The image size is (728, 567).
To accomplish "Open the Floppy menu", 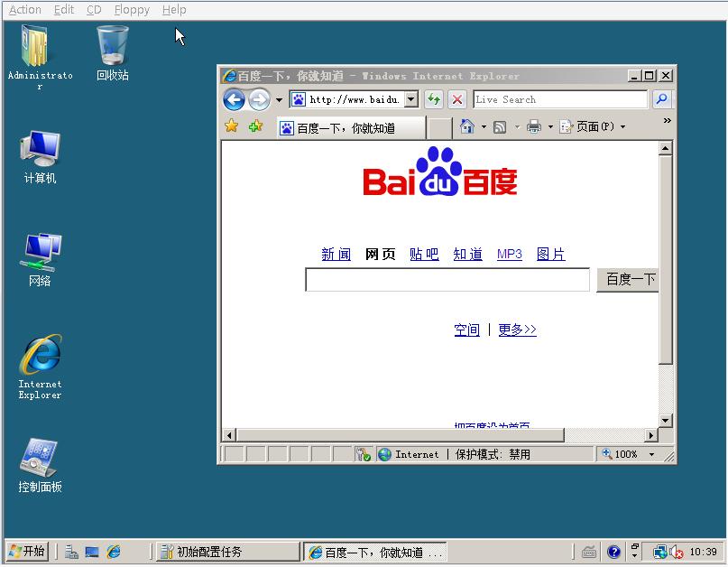I will tap(132, 9).
